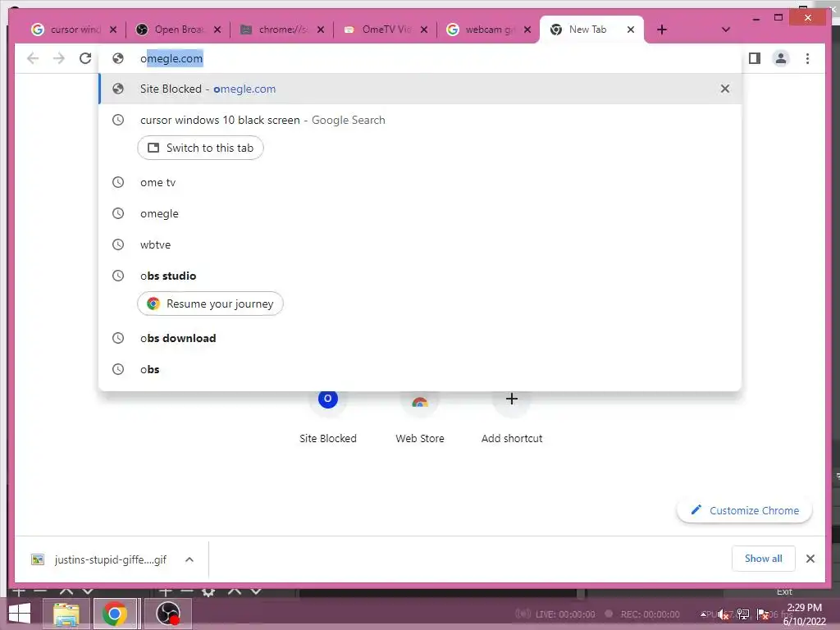Choose the 'wbtve' history suggestion
Screen dimensions: 840x630
point(421,244)
